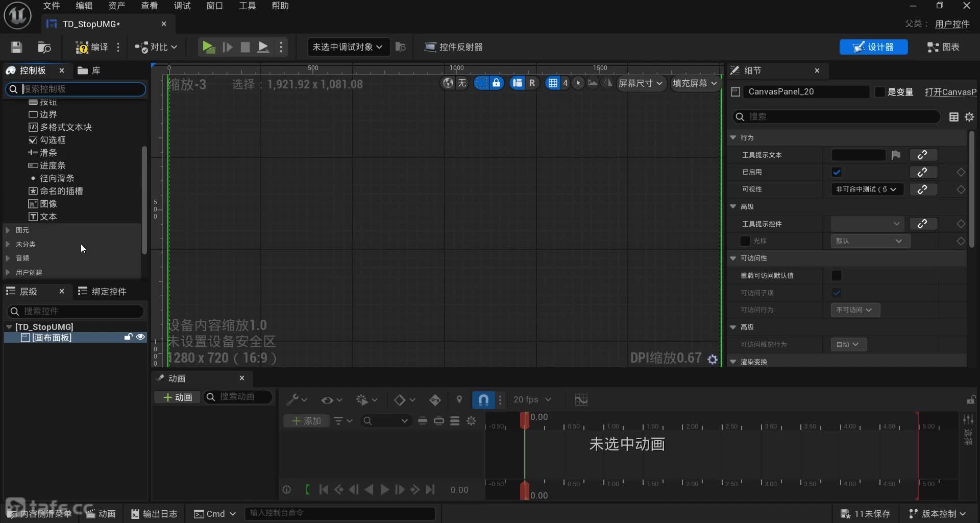The height and width of the screenshot is (523, 980).
Task: Switch to 图表 (Graph) mode
Action: [x=943, y=47]
